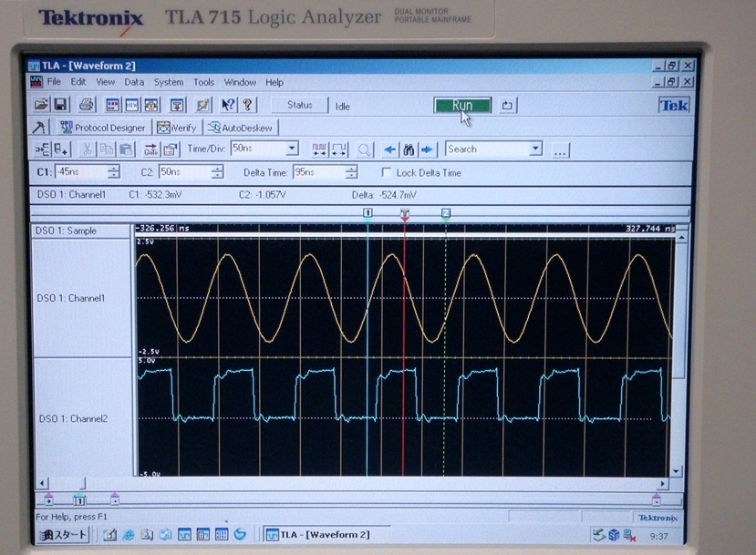The width and height of the screenshot is (756, 555).
Task: Click the New data window icon labeled NEW
Action: (x=131, y=105)
